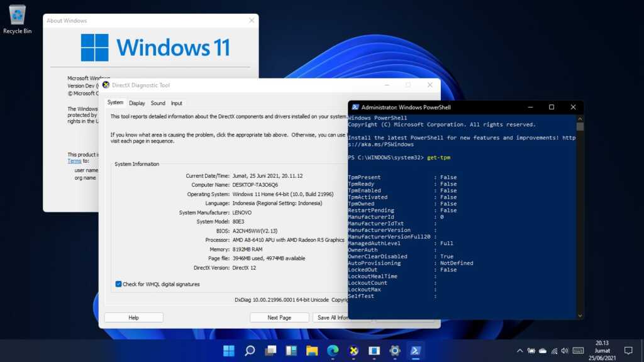
Task: Click the PowerShell title bar icon
Action: coord(355,107)
